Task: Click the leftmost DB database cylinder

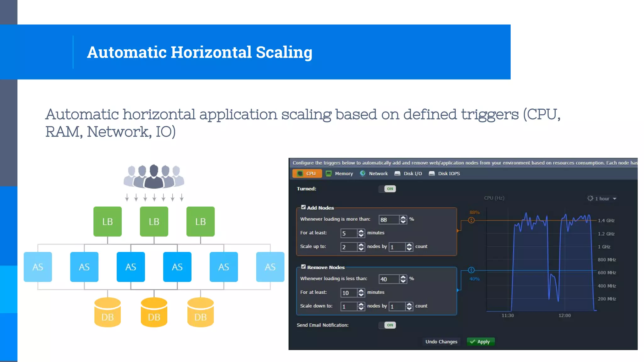Action: pos(108,312)
